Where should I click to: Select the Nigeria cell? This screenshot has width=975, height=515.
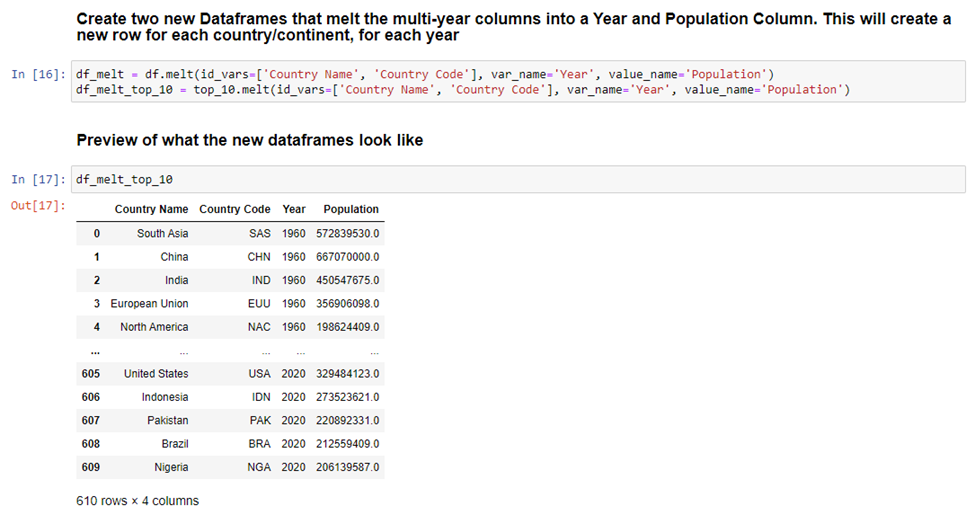tap(171, 467)
